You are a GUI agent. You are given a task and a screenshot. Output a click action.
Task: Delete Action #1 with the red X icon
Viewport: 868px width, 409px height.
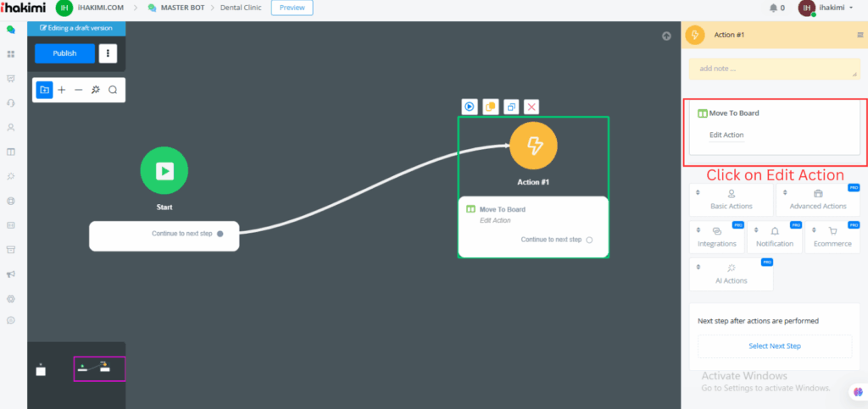point(531,107)
